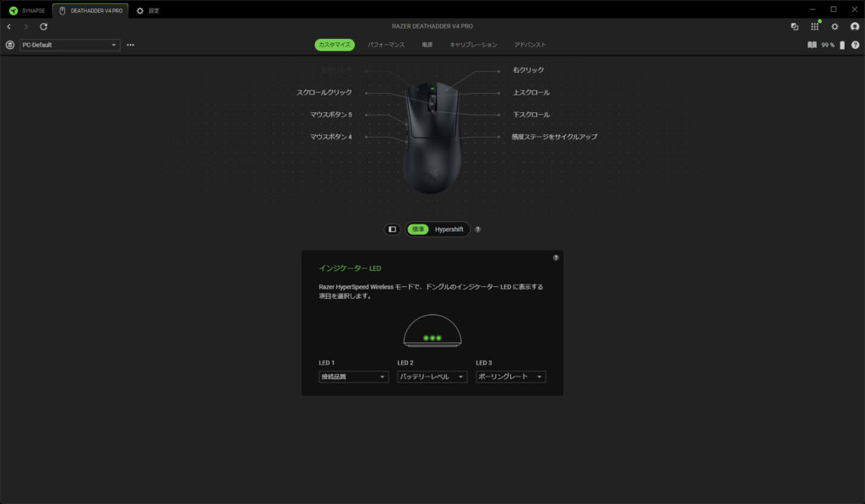Toggle the sidebar panel view button
Image resolution: width=865 pixels, height=504 pixels.
pyautogui.click(x=392, y=230)
